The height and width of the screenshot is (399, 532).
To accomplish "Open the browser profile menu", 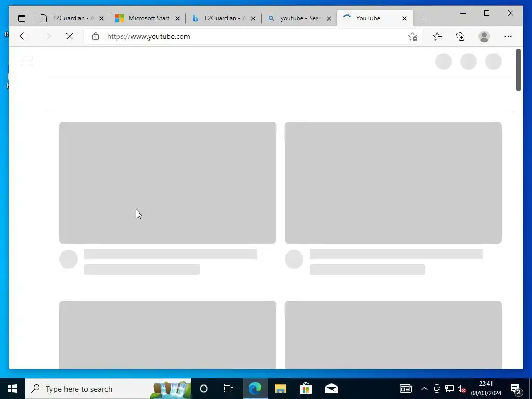I will (484, 36).
